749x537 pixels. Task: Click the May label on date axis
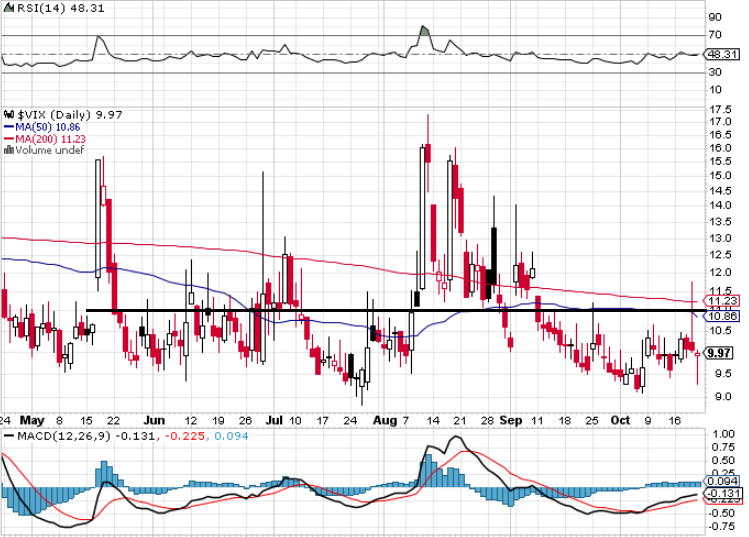click(x=32, y=421)
